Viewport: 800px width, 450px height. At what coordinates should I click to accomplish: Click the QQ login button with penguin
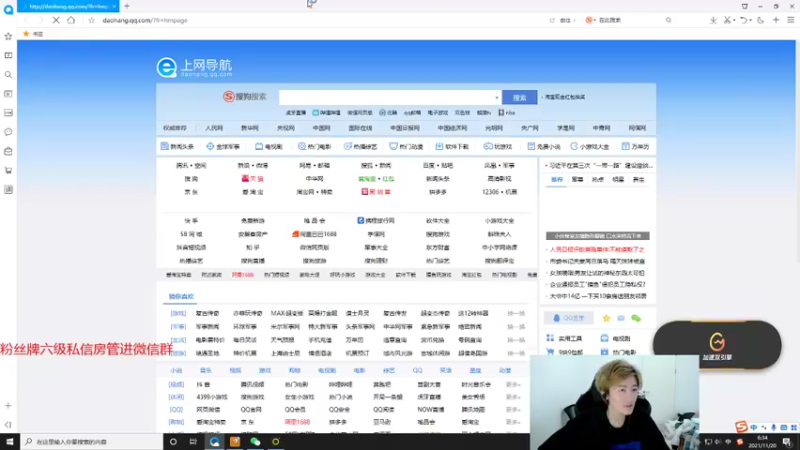pos(569,318)
